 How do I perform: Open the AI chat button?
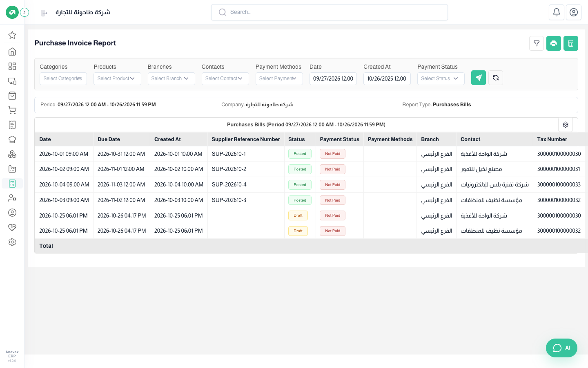click(x=561, y=348)
